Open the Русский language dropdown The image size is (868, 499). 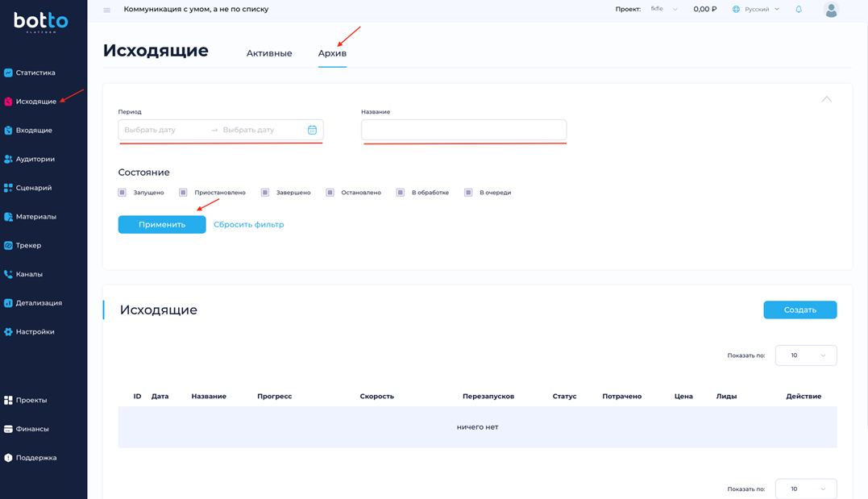pyautogui.click(x=756, y=10)
